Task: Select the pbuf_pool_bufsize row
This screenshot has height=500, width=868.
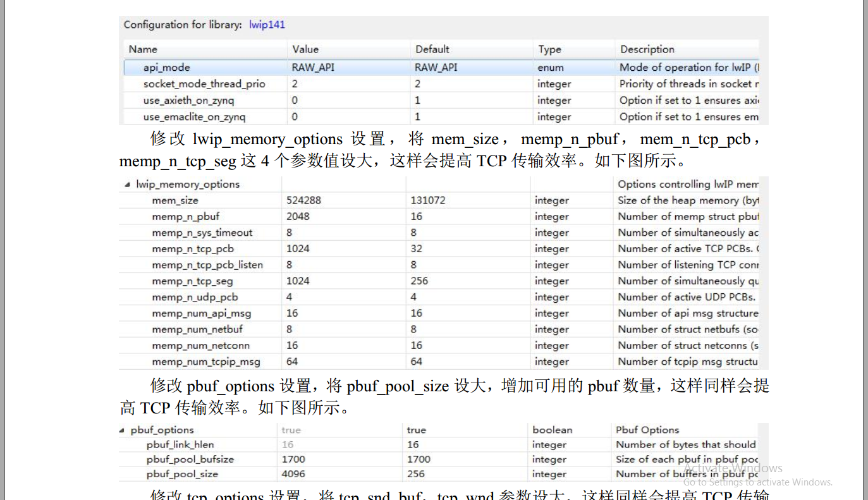Action: point(191,460)
